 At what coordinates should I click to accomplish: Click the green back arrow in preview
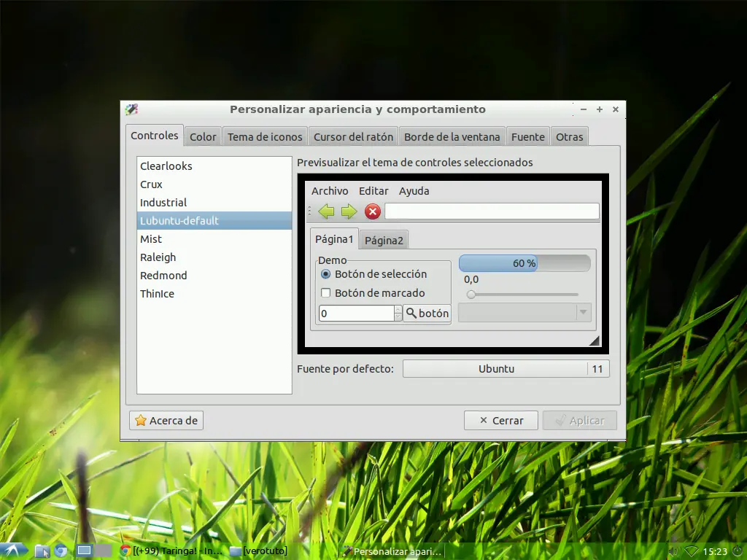[326, 211]
